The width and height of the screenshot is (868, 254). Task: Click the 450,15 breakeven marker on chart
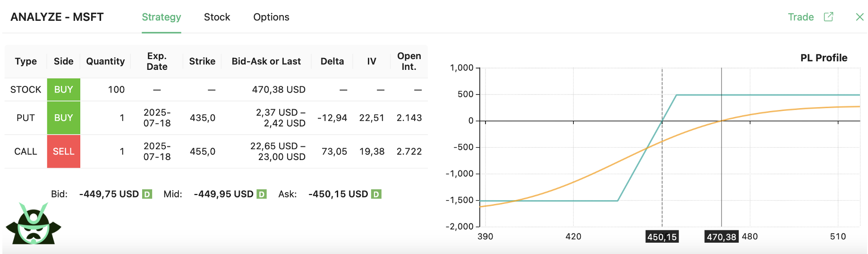[x=662, y=237]
